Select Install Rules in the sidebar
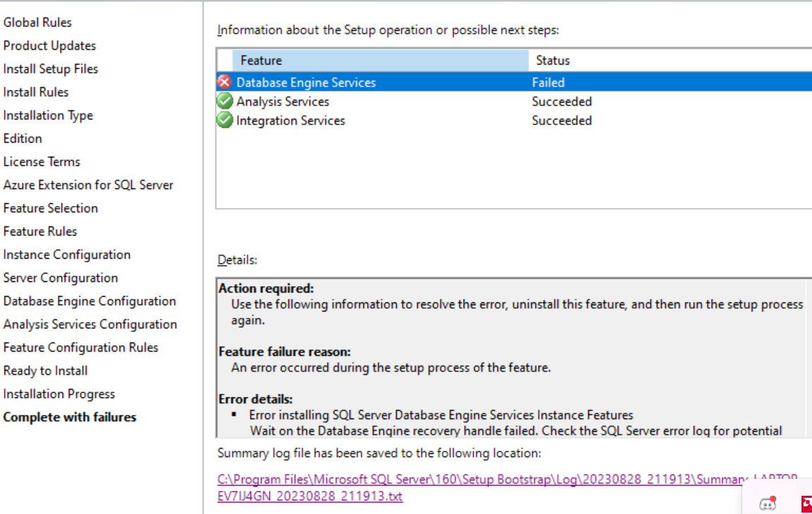The width and height of the screenshot is (812, 514). (36, 92)
